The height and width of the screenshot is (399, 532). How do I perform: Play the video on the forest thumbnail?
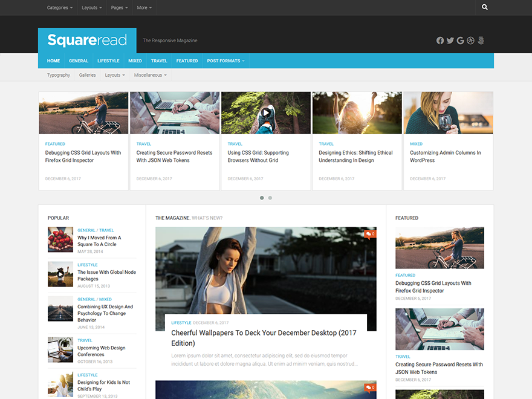(266, 112)
